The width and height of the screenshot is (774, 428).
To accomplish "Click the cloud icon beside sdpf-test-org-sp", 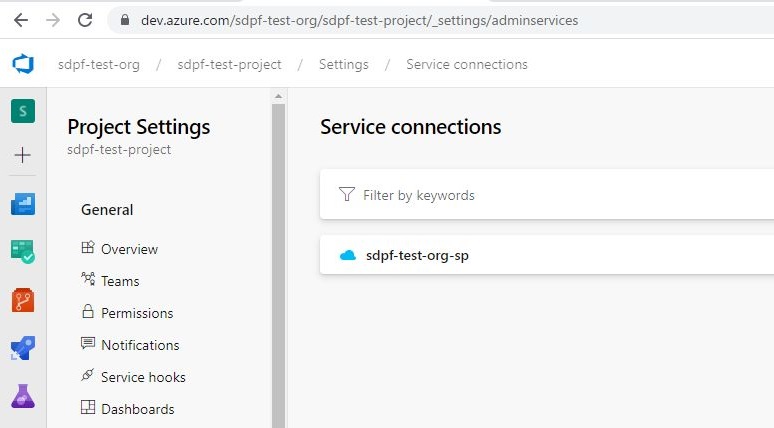I will 348,255.
